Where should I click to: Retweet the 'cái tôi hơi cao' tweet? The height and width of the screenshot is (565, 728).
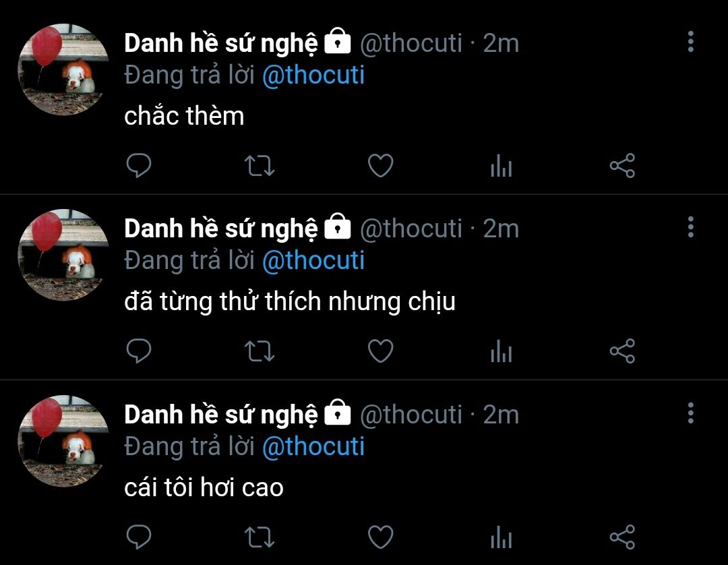pos(260,537)
